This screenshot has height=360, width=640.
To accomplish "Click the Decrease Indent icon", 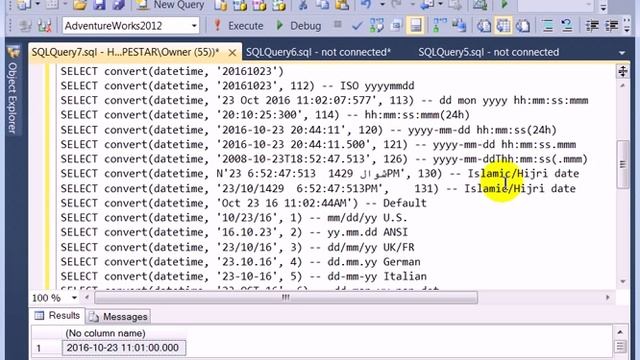I will coord(592,26).
